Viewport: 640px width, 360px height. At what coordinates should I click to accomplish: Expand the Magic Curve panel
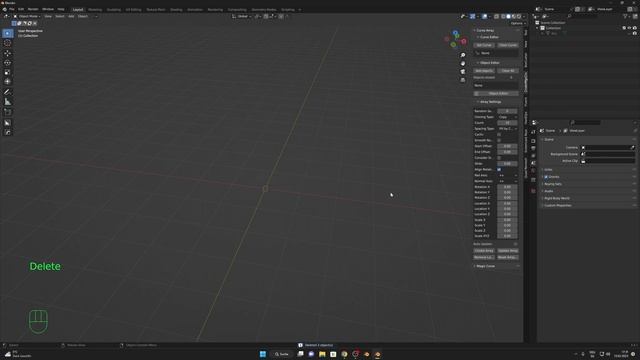(x=484, y=266)
